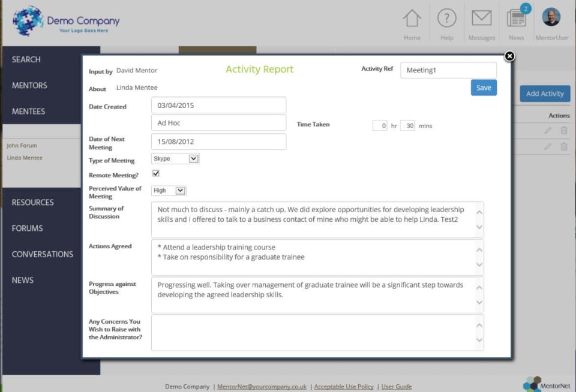Click the Demo Company logo
Screen dimensions: 576x392
pos(67,21)
